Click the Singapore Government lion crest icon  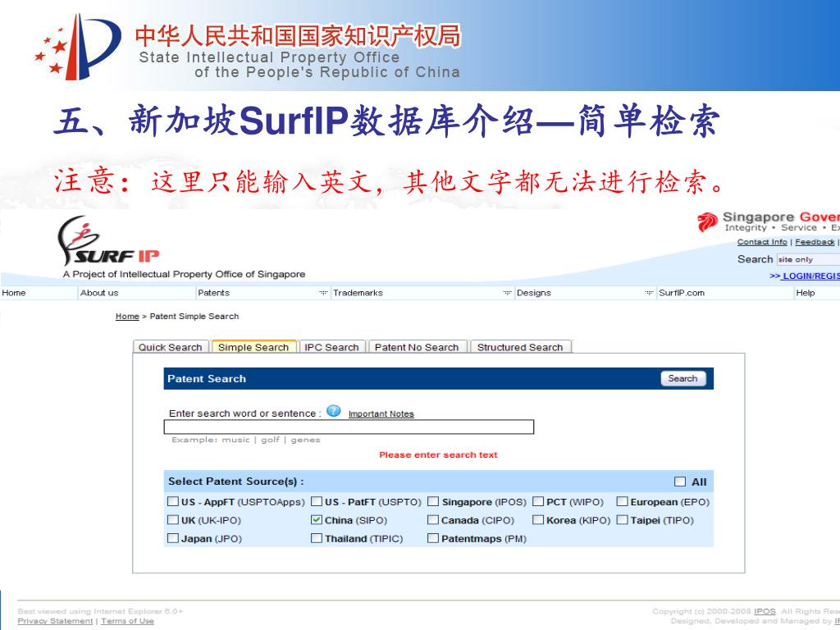(x=707, y=221)
